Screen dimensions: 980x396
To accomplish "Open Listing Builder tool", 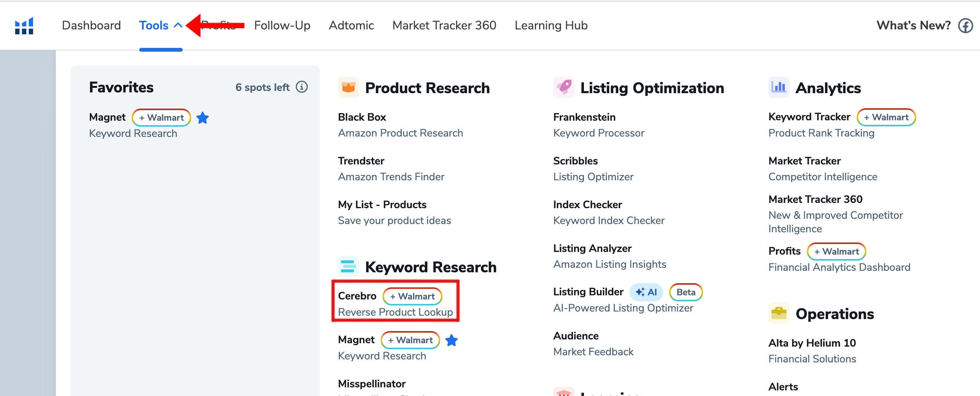I will pos(588,292).
